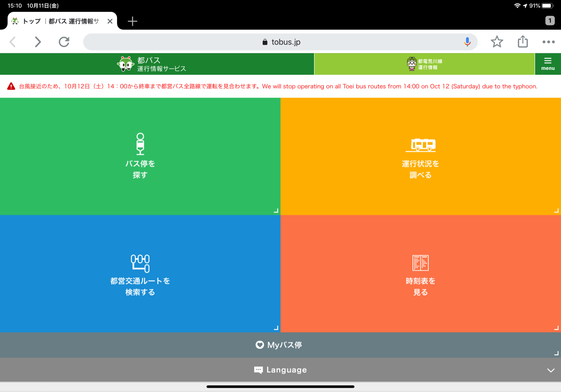Tap the red warning triangle icon
Image resolution: width=561 pixels, height=392 pixels.
point(11,86)
